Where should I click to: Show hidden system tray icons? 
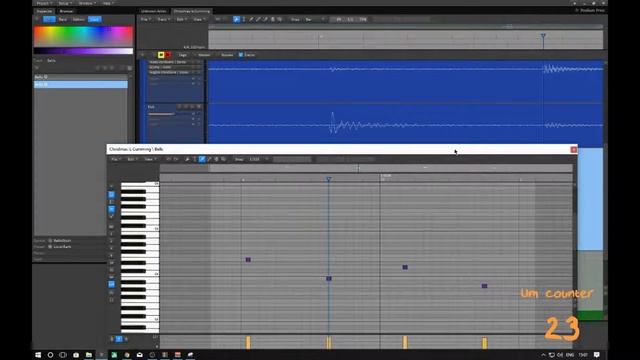pos(543,355)
